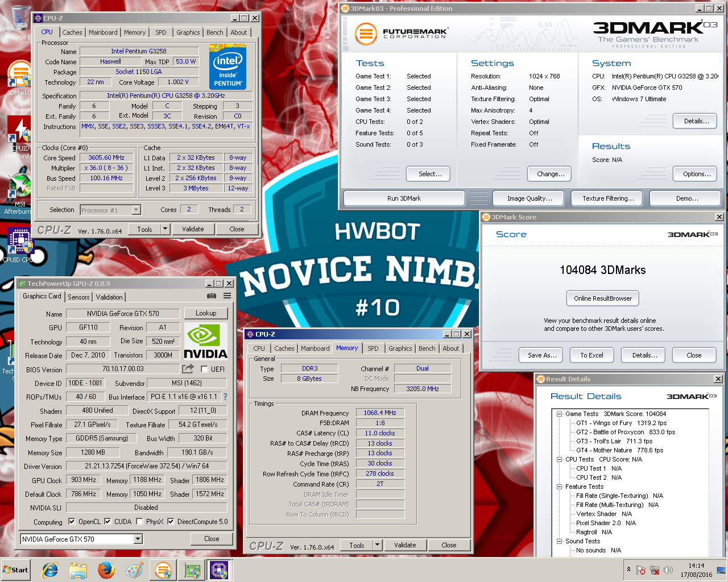Image resolution: width=728 pixels, height=582 pixels.
Task: Click the Image Quality... button
Action: (x=530, y=198)
